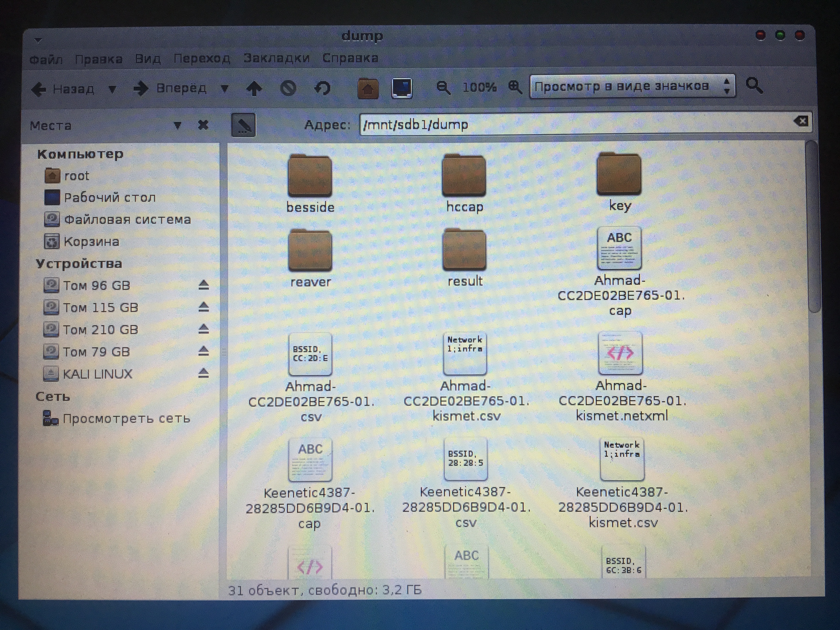This screenshot has height=630, width=840.
Task: Toggle the location bar edit pencil button
Action: coord(243,125)
